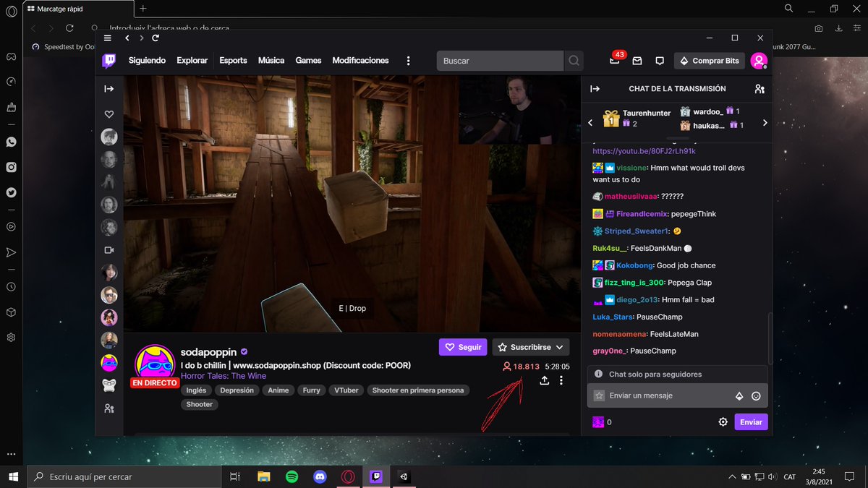Screen dimensions: 868x488
Task: Open the Explorar tab
Action: pos(192,61)
